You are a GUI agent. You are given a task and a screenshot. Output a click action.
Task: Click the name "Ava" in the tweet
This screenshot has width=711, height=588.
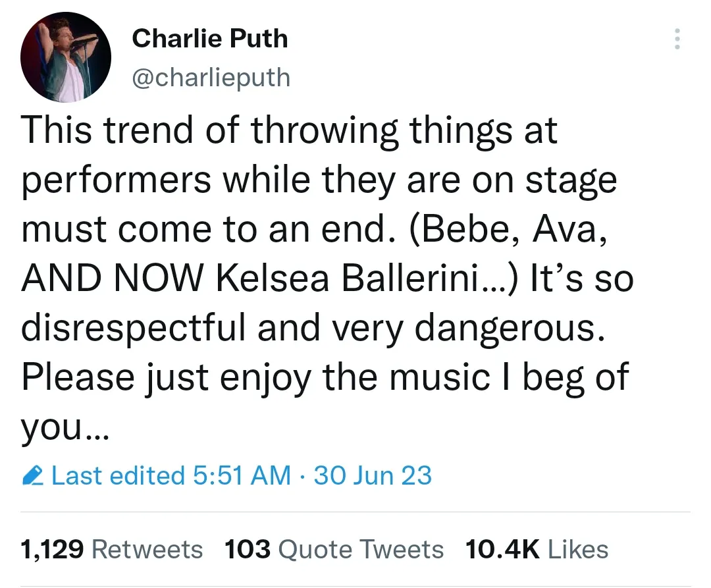point(566,228)
